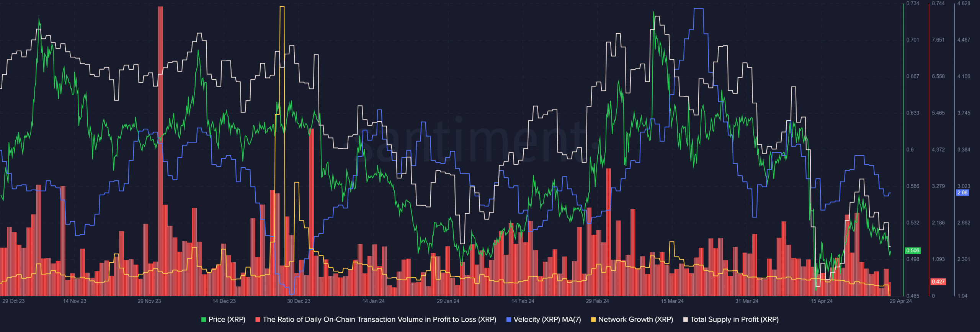Click the 3.279 ratio axis value
Screen dimensions: 980x332
[938, 186]
